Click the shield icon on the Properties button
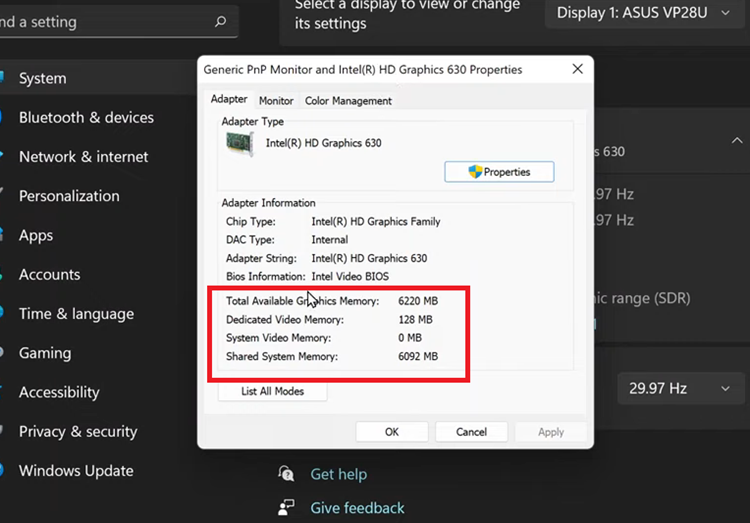This screenshot has width=750, height=523. coord(475,172)
